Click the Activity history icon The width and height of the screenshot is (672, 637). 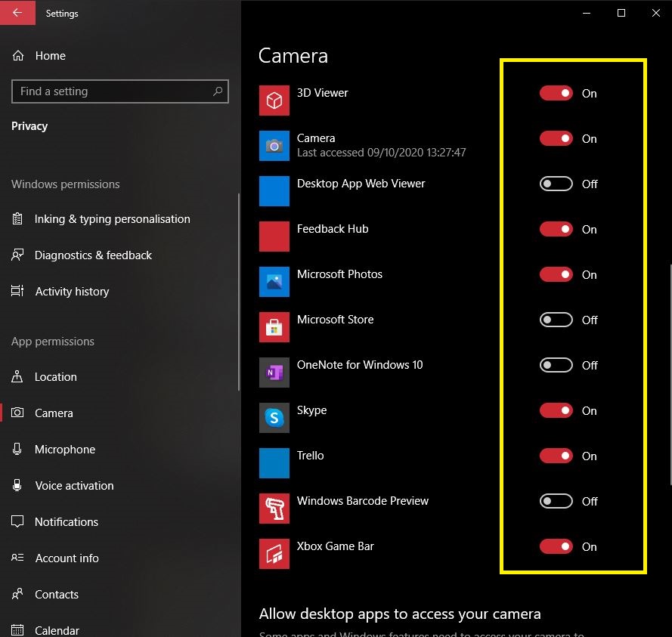click(x=17, y=291)
